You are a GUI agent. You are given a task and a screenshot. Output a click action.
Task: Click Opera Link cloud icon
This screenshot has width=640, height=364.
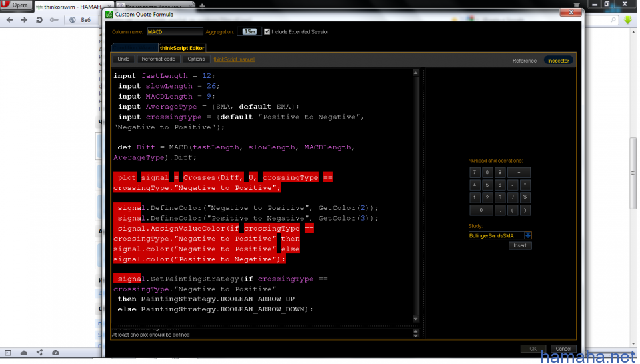pyautogui.click(x=24, y=353)
